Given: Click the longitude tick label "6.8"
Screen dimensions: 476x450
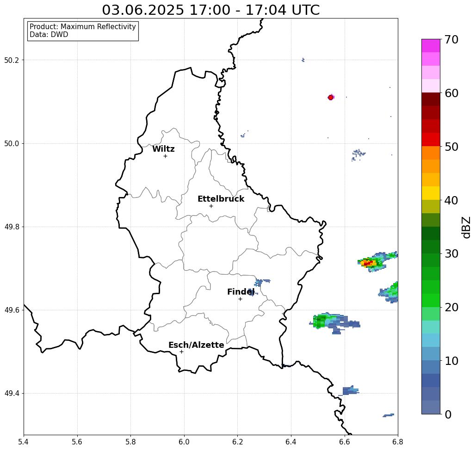Looking at the screenshot, I should click(x=398, y=442).
